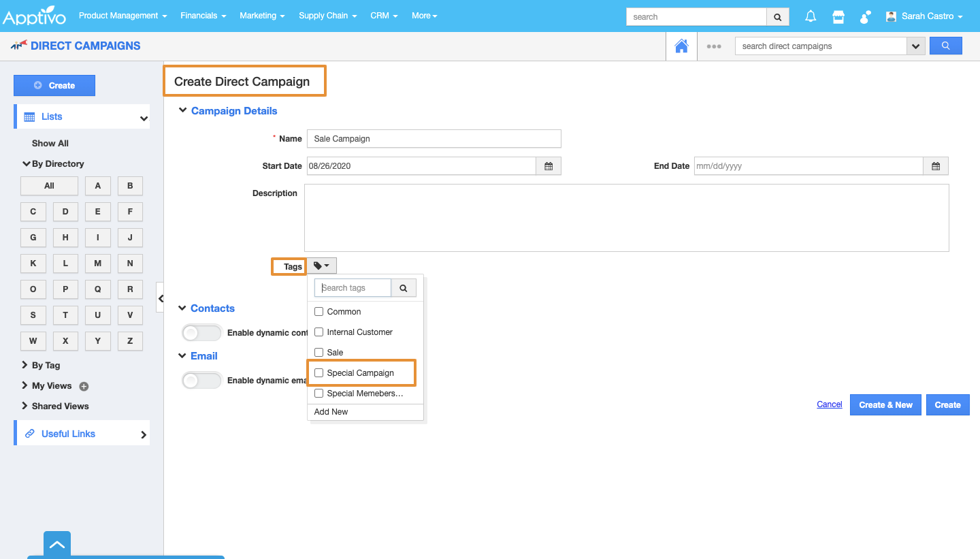Check the Special Campaign tag checkbox
980x559 pixels.
point(319,373)
